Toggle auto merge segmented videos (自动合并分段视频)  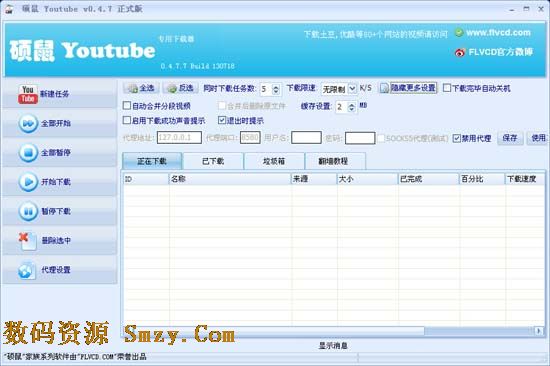tap(127, 105)
